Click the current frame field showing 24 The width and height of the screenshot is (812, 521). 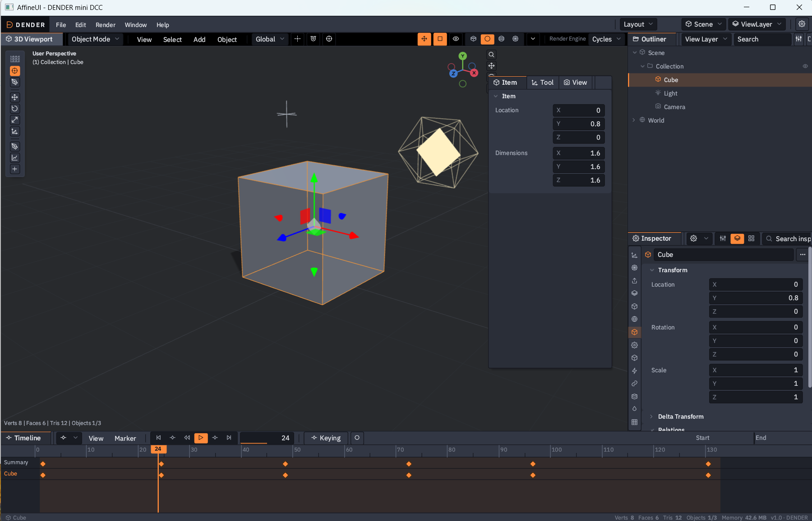[x=267, y=438]
